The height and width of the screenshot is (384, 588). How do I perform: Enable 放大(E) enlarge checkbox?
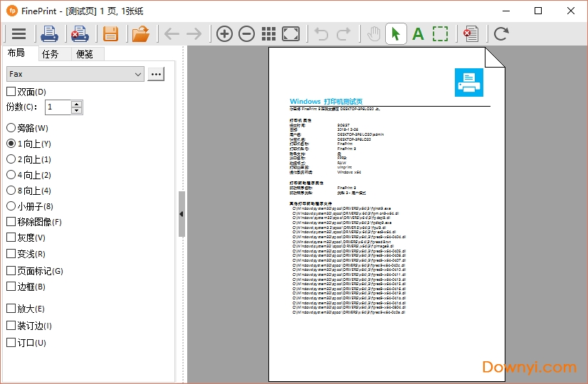[11, 309]
